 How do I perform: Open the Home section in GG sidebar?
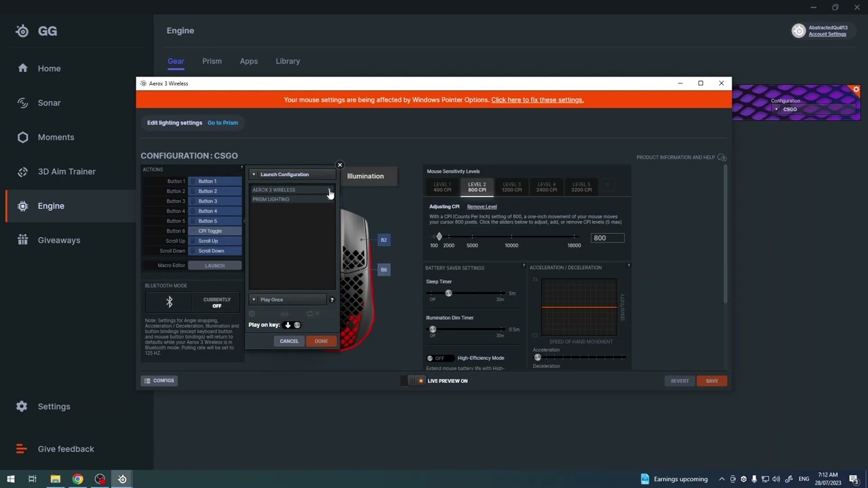[49, 68]
